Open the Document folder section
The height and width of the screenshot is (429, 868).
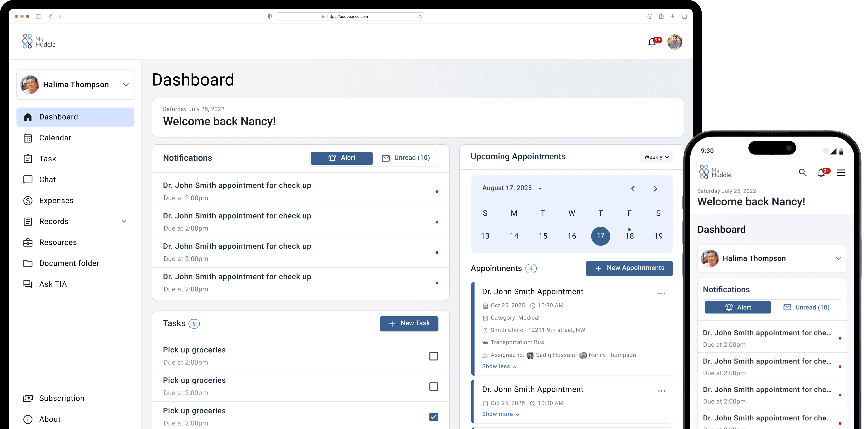[69, 263]
